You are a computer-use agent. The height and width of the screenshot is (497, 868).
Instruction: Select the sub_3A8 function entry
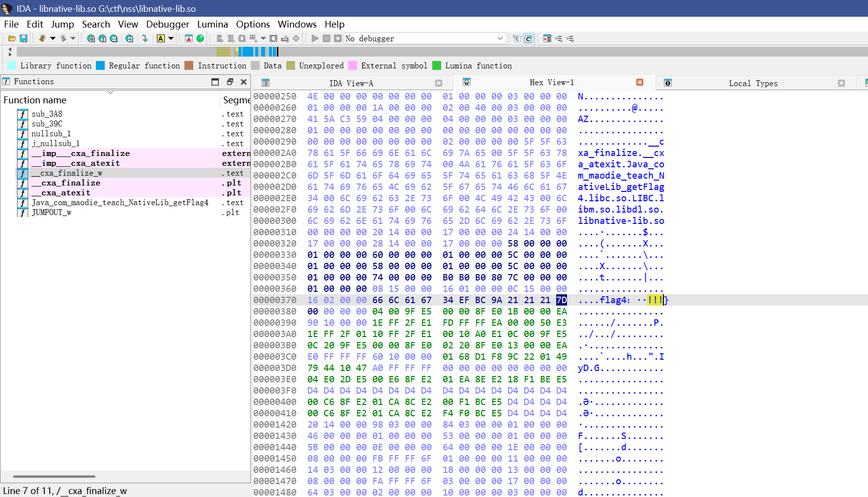coord(47,114)
